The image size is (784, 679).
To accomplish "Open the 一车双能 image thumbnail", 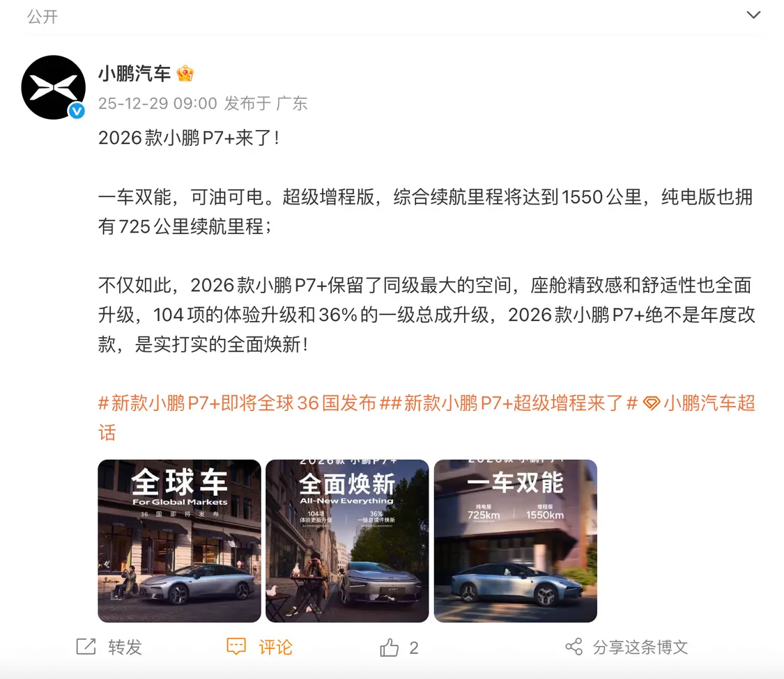I will [x=516, y=540].
